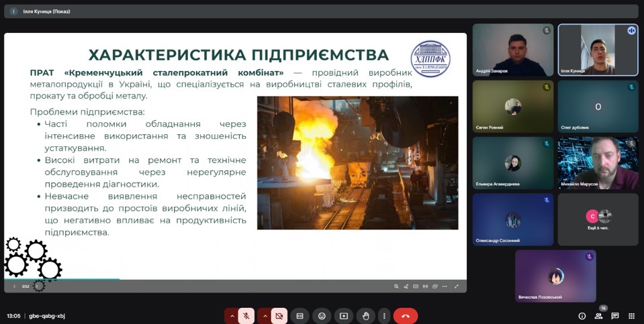This screenshot has width=644, height=324.
Task: Click the participant count badge 15
Action: pos(603,308)
